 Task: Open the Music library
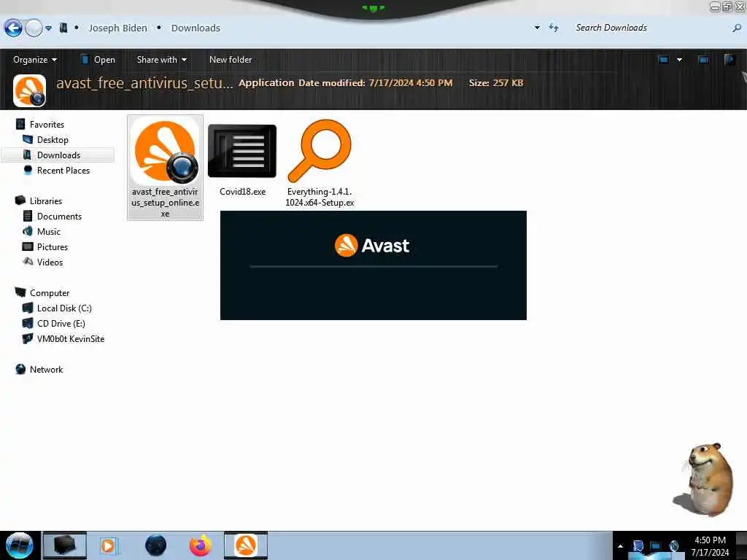[49, 231]
